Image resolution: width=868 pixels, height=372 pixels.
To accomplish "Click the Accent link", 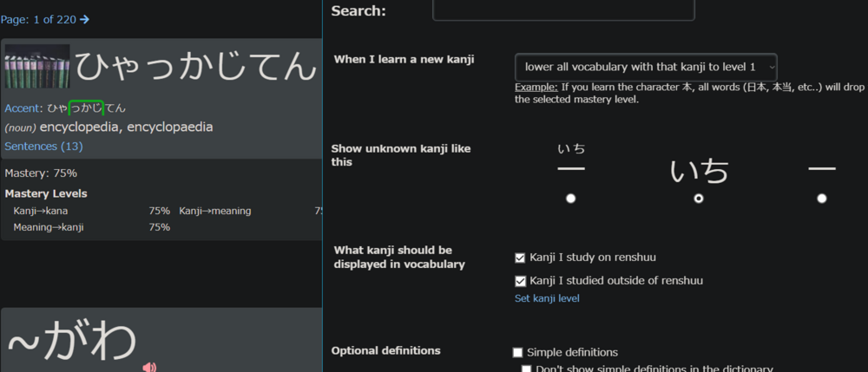I will click(23, 108).
